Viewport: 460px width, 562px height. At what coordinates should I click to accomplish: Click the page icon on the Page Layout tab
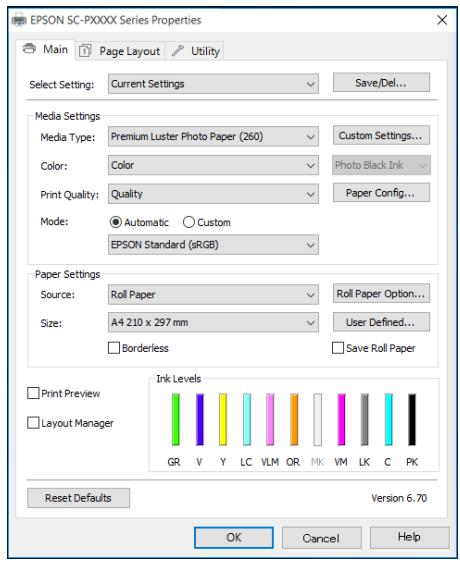[x=85, y=51]
